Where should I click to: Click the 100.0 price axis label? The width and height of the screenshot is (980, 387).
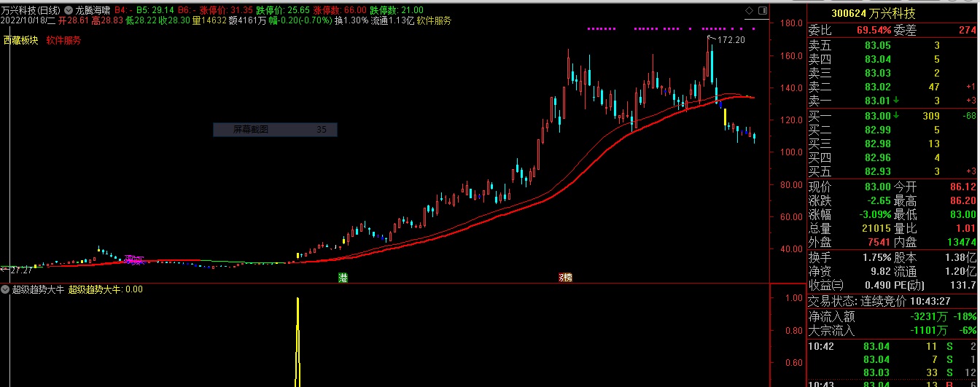(790, 152)
